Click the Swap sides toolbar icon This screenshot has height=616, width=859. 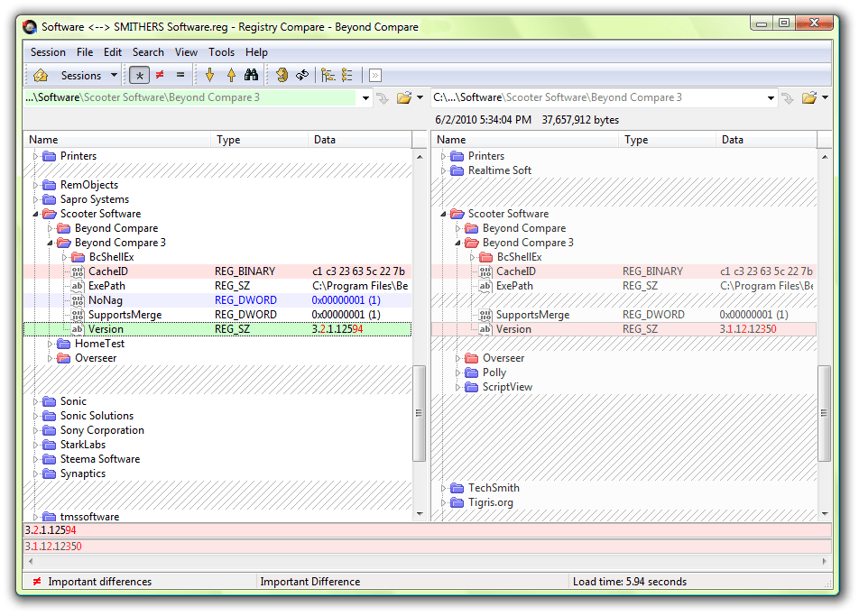tap(302, 75)
